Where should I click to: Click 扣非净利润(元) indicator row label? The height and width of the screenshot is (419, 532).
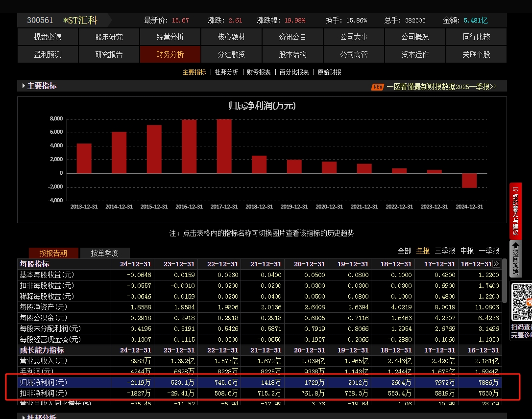[x=43, y=393]
